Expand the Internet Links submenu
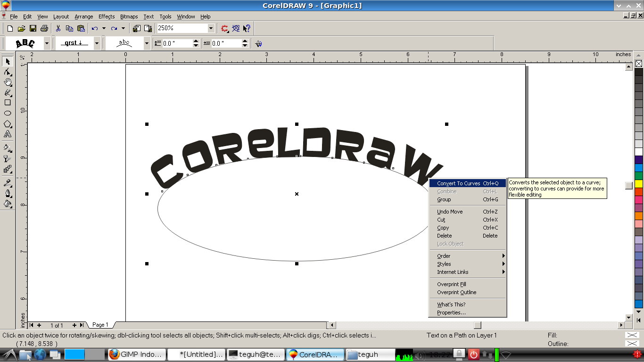This screenshot has height=362, width=644. (467, 272)
